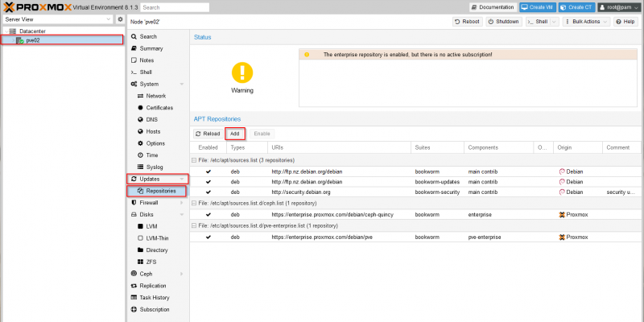Open the ZFS disks page
The height and width of the screenshot is (322, 644).
(x=151, y=262)
